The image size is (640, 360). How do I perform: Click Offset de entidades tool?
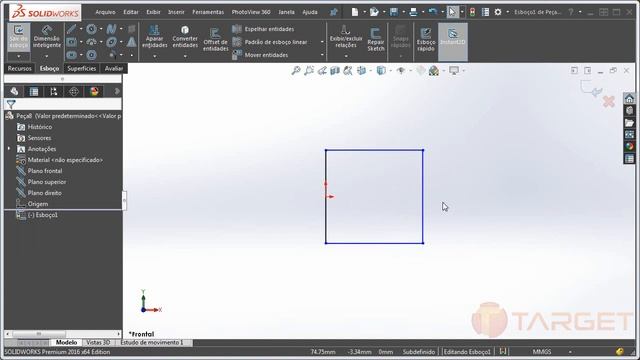coord(215,39)
